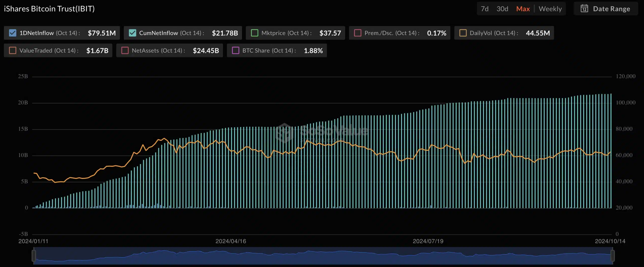The image size is (644, 267).
Task: Click the $24.45B net assets figure
Action: 206,51
